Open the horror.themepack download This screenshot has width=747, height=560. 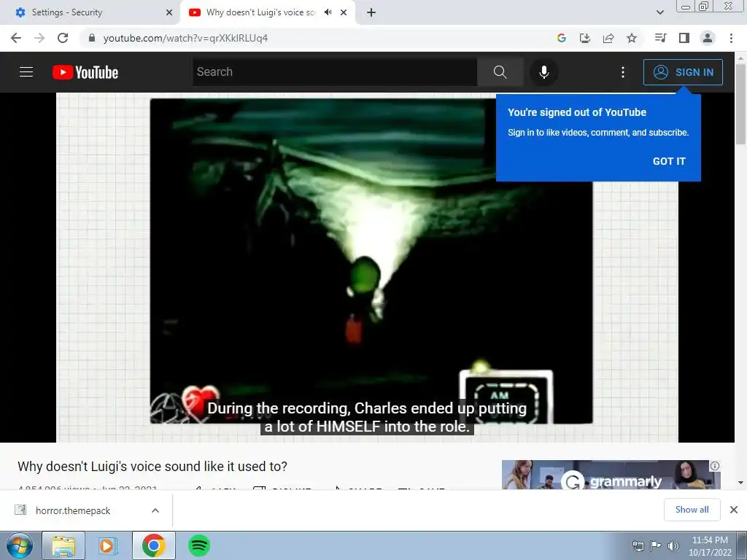pos(72,510)
